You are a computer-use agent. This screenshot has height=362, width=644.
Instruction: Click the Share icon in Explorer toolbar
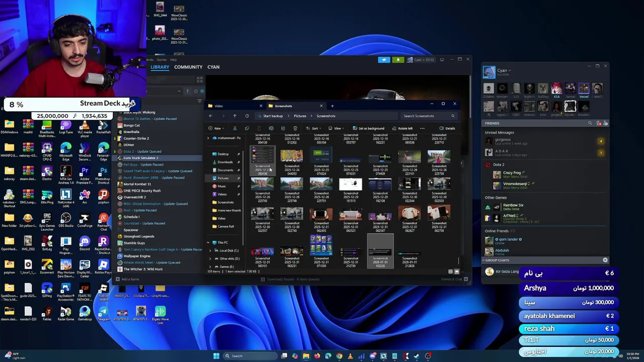point(283,128)
